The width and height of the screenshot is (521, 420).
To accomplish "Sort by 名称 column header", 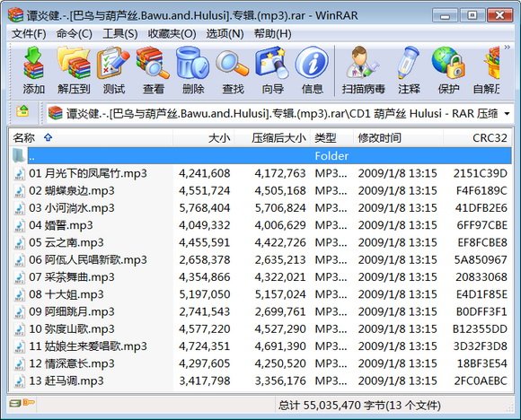I will [x=91, y=137].
